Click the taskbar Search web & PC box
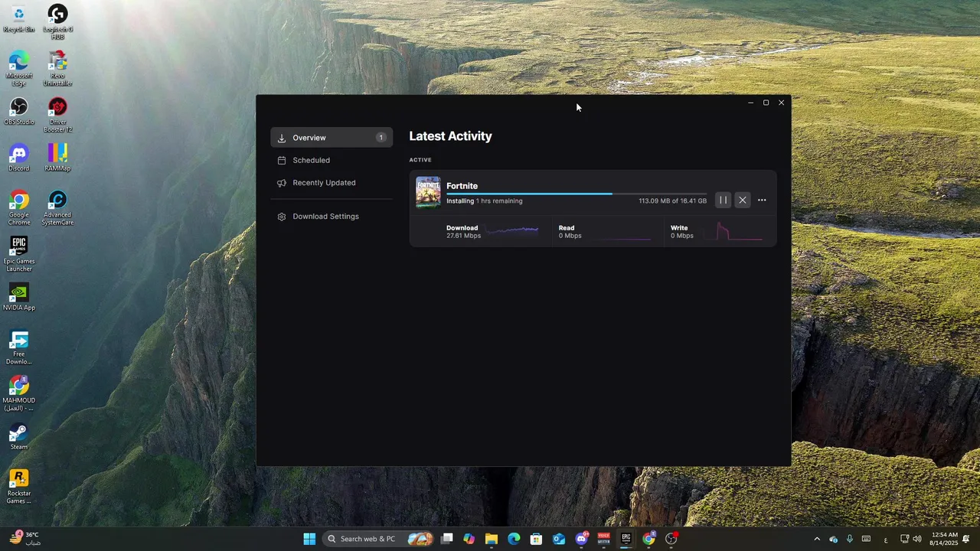The width and height of the screenshot is (980, 551). [379, 539]
